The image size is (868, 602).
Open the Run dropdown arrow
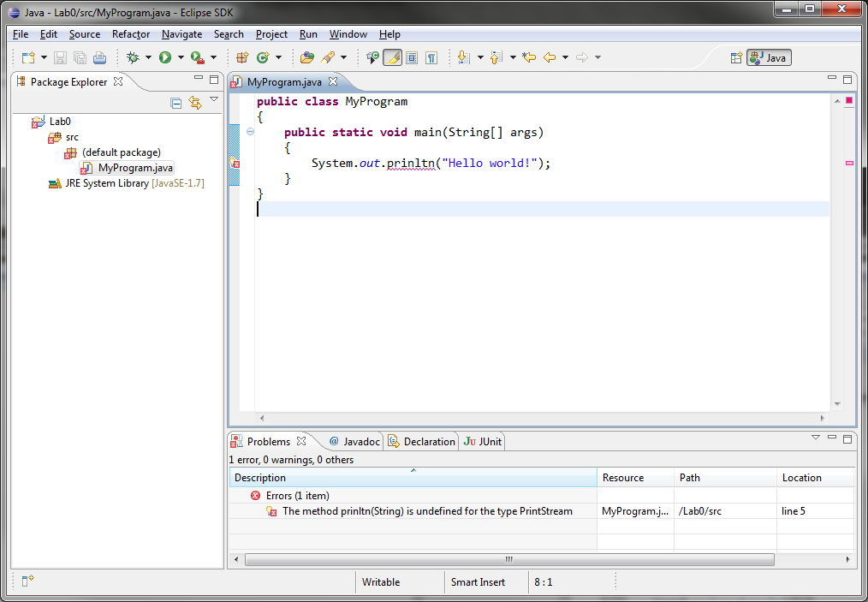(181, 57)
